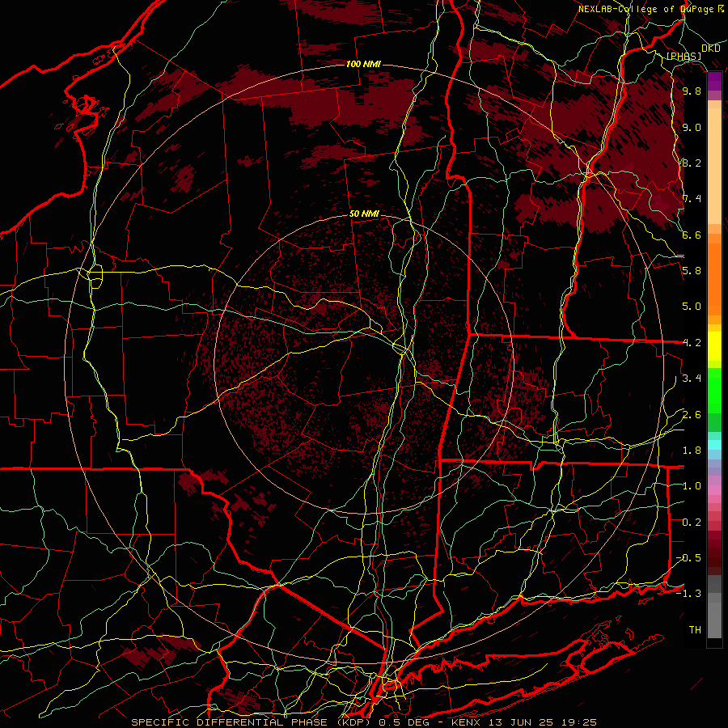This screenshot has height=728, width=728.
Task: Click the DKD label above the color scale
Action: (710, 49)
